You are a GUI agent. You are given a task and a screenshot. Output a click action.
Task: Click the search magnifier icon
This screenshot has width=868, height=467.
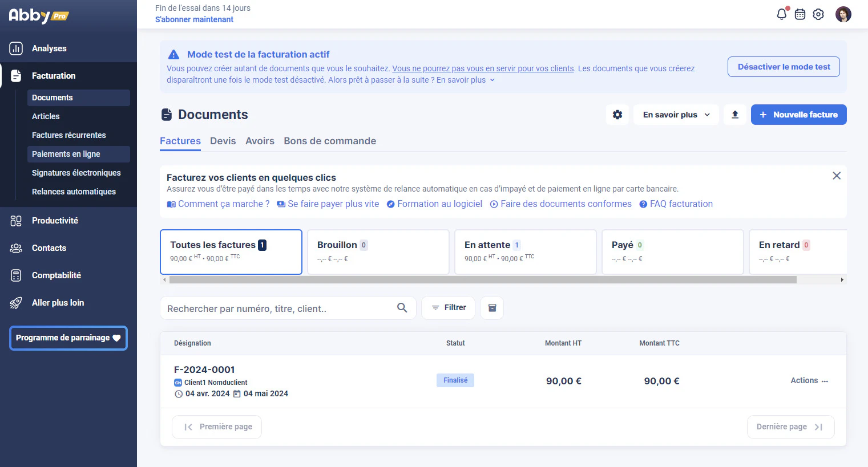(402, 308)
